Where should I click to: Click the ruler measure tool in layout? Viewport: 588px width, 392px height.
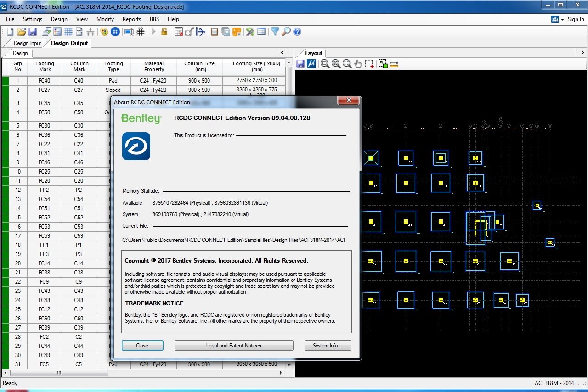click(394, 64)
